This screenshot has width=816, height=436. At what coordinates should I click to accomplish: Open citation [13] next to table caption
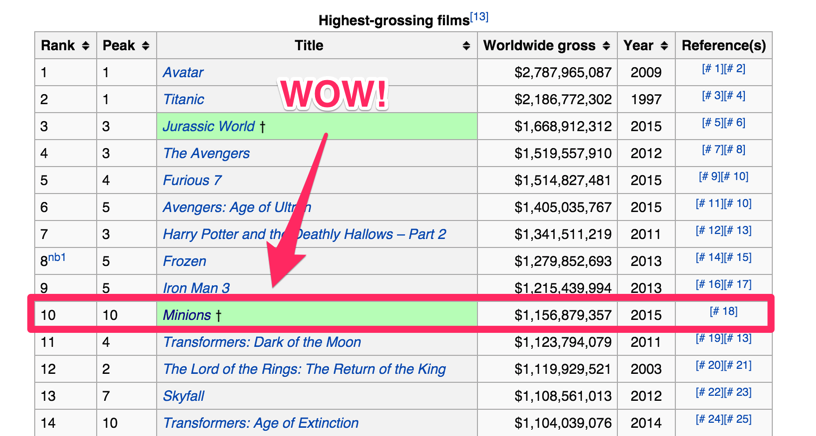(x=479, y=16)
